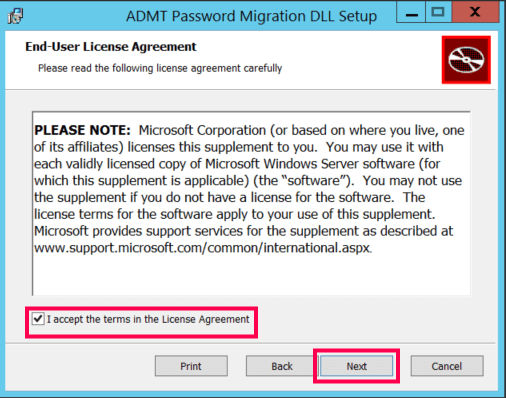Go Back to the previous step
The width and height of the screenshot is (506, 398).
pos(282,366)
